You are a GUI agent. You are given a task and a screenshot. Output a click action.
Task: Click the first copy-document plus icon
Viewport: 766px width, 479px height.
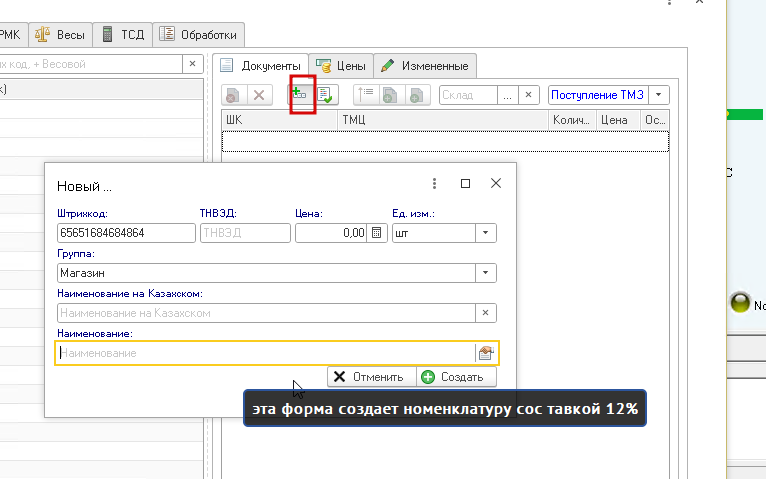pyautogui.click(x=390, y=95)
